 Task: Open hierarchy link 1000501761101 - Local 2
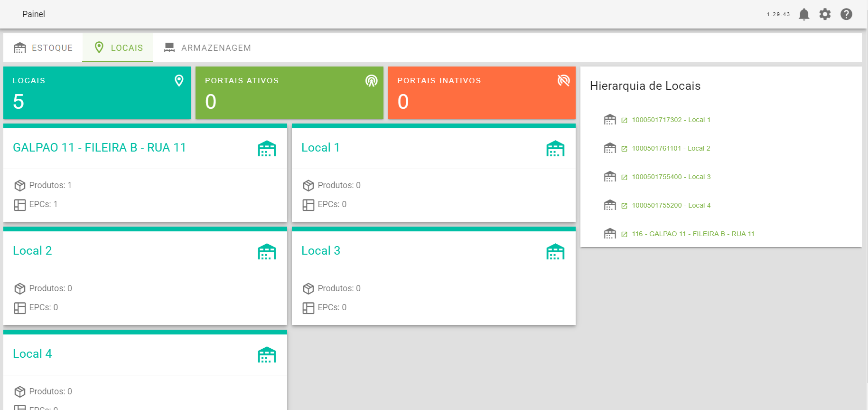(x=671, y=149)
